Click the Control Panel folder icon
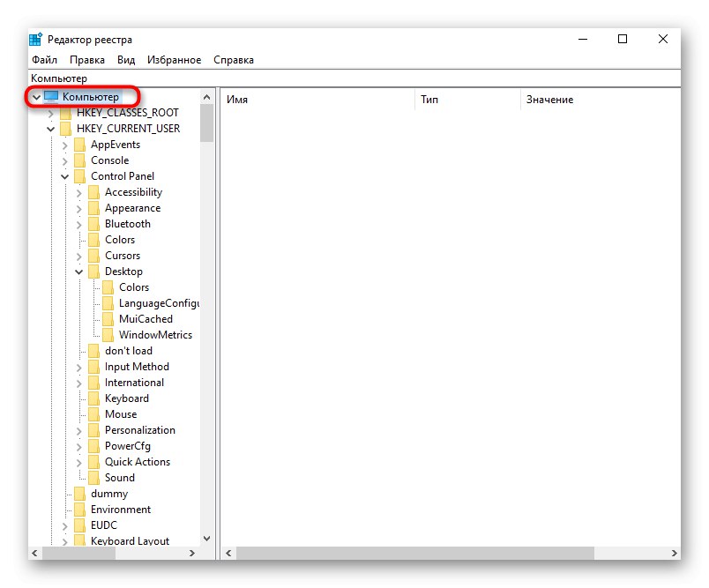709x588 pixels. (80, 176)
